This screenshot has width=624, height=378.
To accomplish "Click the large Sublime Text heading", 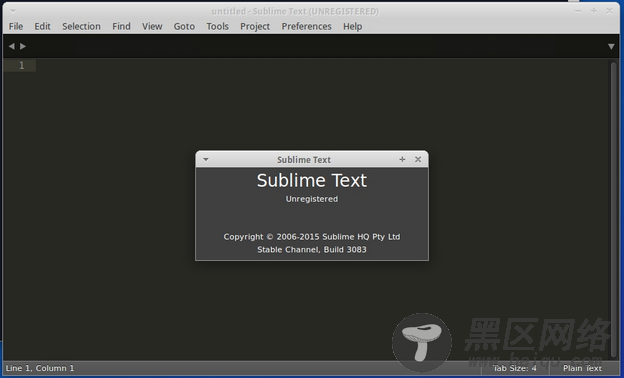I will (312, 180).
